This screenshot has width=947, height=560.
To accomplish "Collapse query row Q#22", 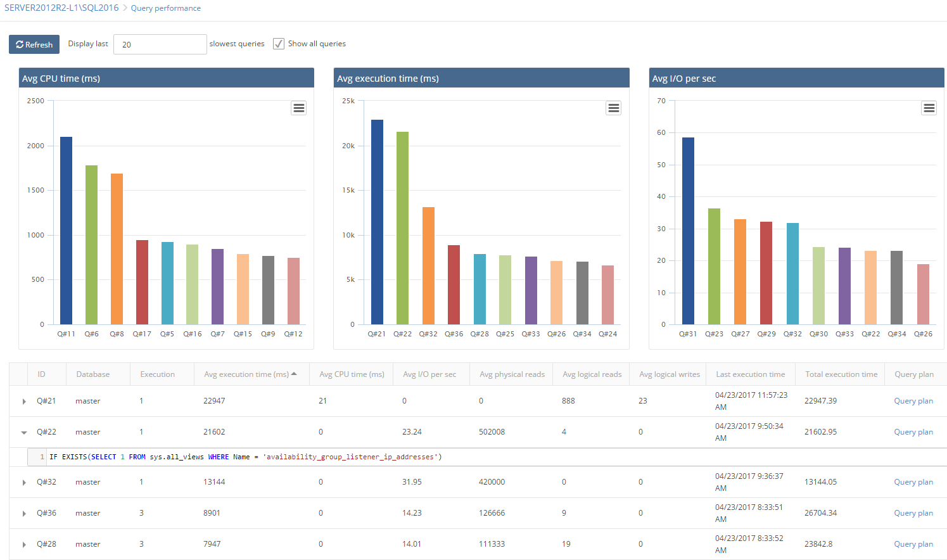I will [24, 431].
